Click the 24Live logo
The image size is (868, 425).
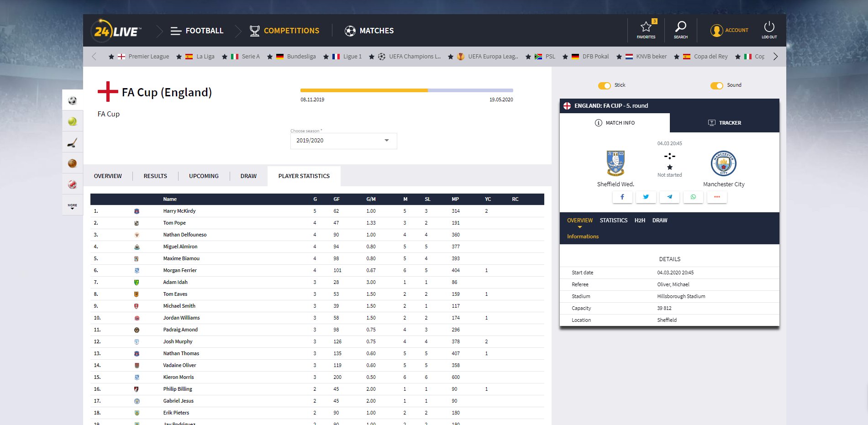click(x=116, y=31)
